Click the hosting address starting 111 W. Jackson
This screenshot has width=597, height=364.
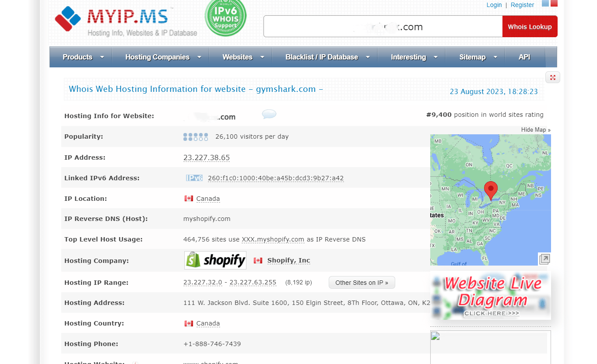pos(307,303)
